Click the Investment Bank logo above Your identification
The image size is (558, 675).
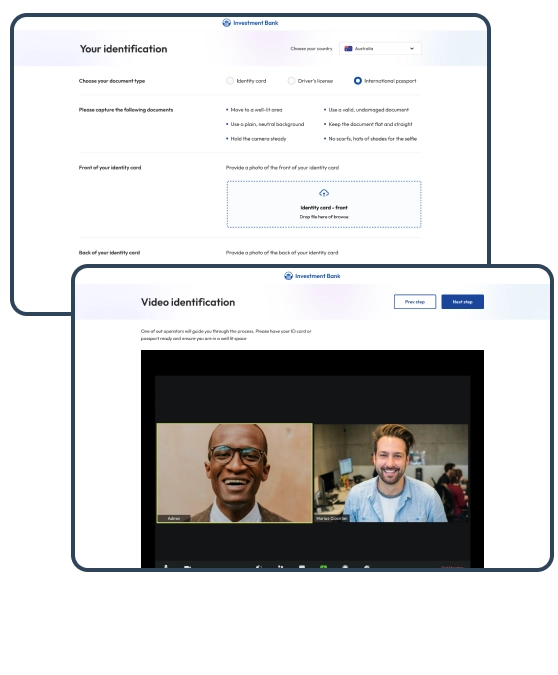click(x=250, y=23)
